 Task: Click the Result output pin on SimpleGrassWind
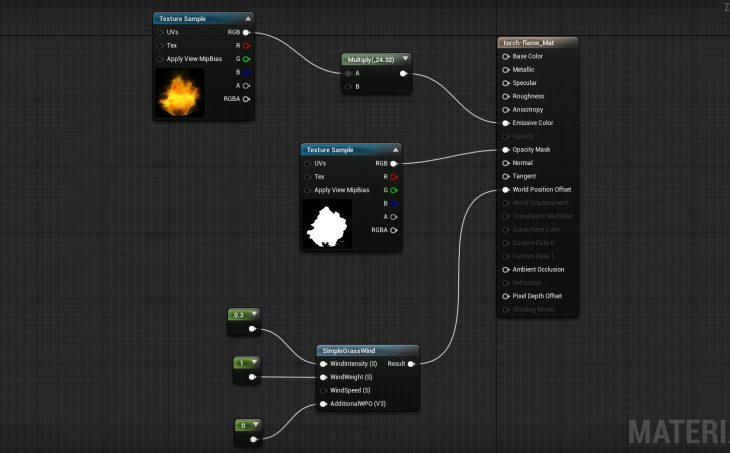pos(411,364)
